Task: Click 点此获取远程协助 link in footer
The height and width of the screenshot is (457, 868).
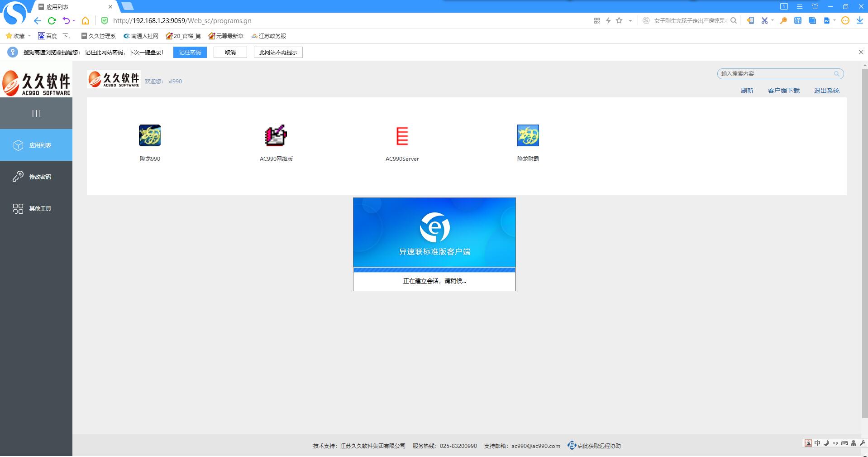Action: [x=594, y=446]
